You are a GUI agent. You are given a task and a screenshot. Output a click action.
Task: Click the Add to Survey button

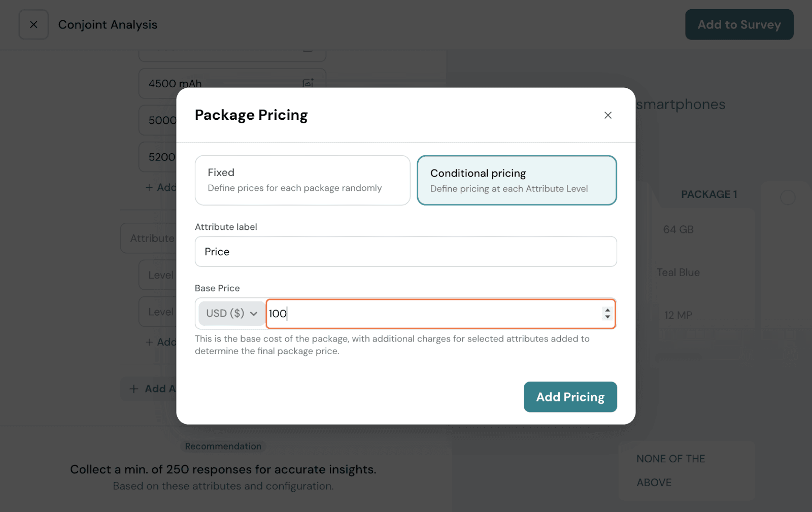tap(739, 24)
